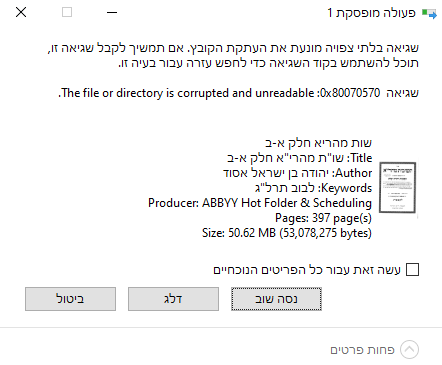Tick 'עשה זאת עבור כל הפריטים הנוכחיים' checkbox
This screenshot has height=365, width=442.
pyautogui.click(x=412, y=270)
